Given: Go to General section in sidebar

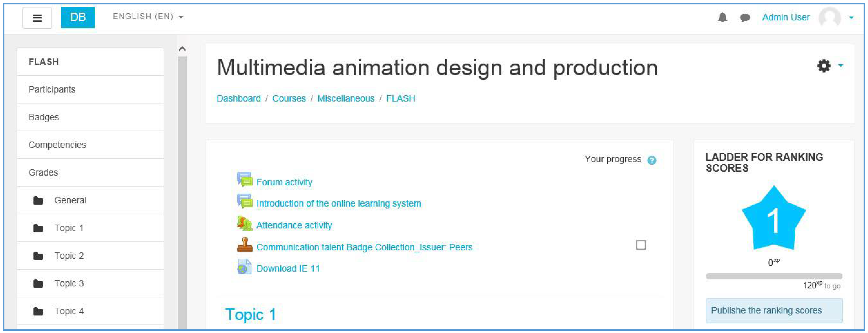Looking at the screenshot, I should [90, 200].
